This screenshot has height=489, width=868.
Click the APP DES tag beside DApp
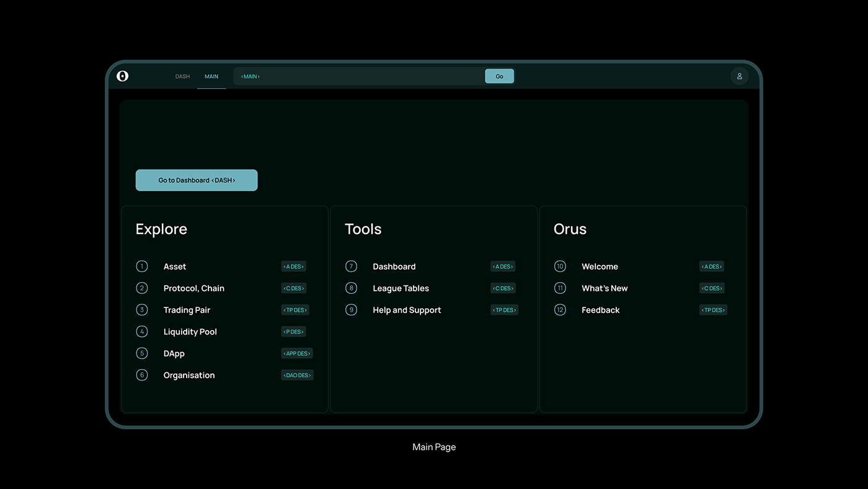tap(296, 353)
